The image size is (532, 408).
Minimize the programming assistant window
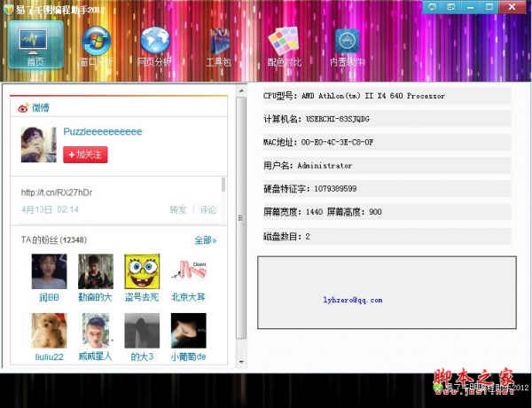pos(470,7)
